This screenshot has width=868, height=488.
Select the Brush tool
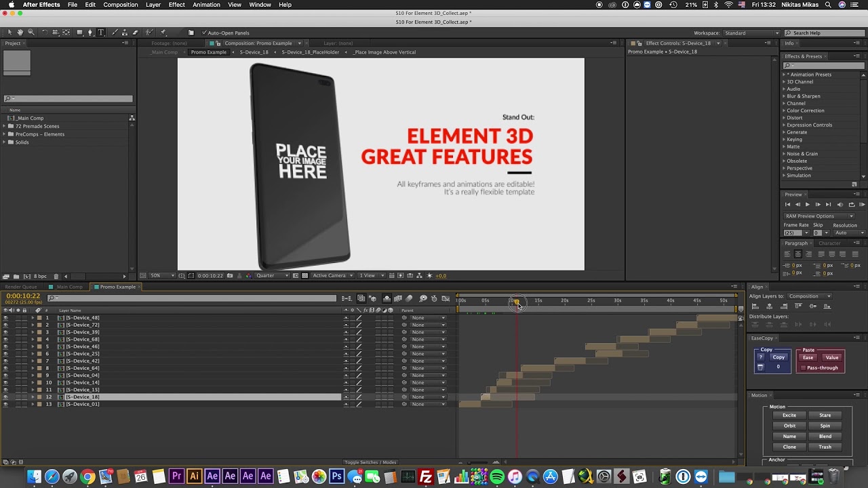(114, 33)
